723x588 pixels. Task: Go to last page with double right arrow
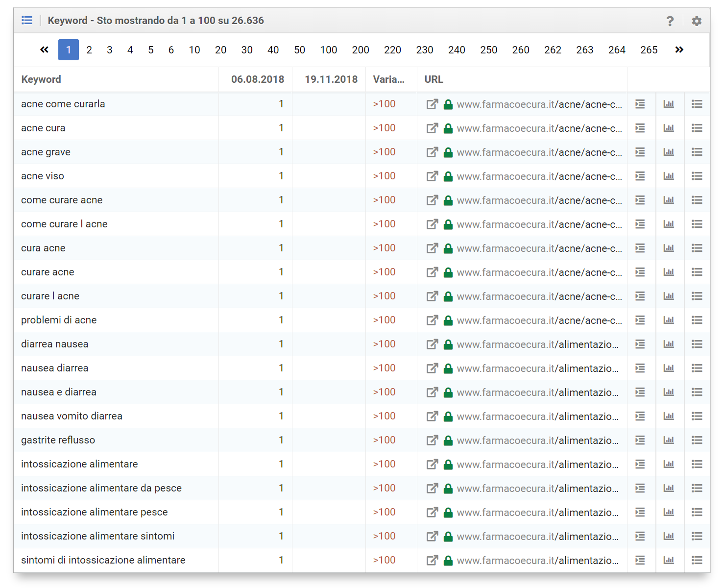coord(679,49)
